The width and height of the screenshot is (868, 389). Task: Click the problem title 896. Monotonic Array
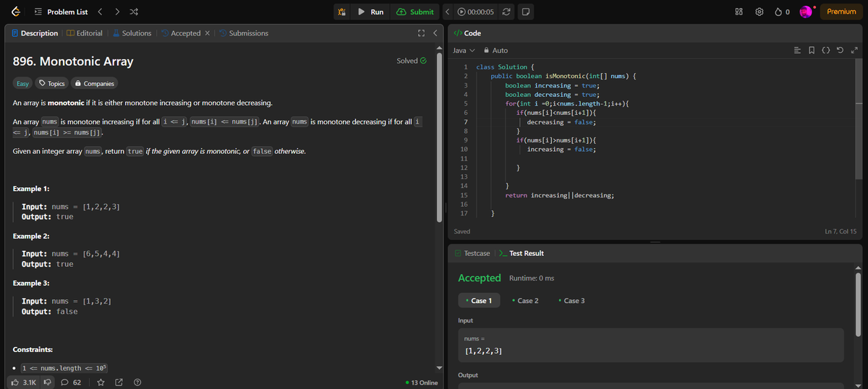(x=73, y=61)
